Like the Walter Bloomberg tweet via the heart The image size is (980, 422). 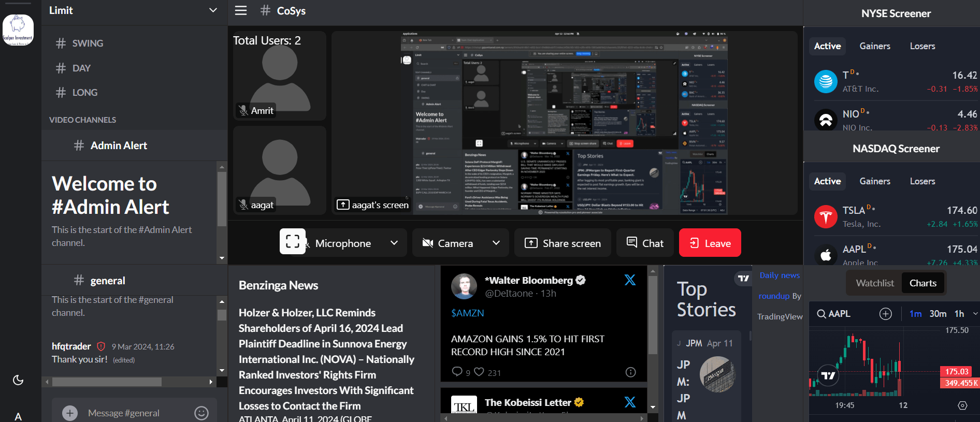coord(479,372)
